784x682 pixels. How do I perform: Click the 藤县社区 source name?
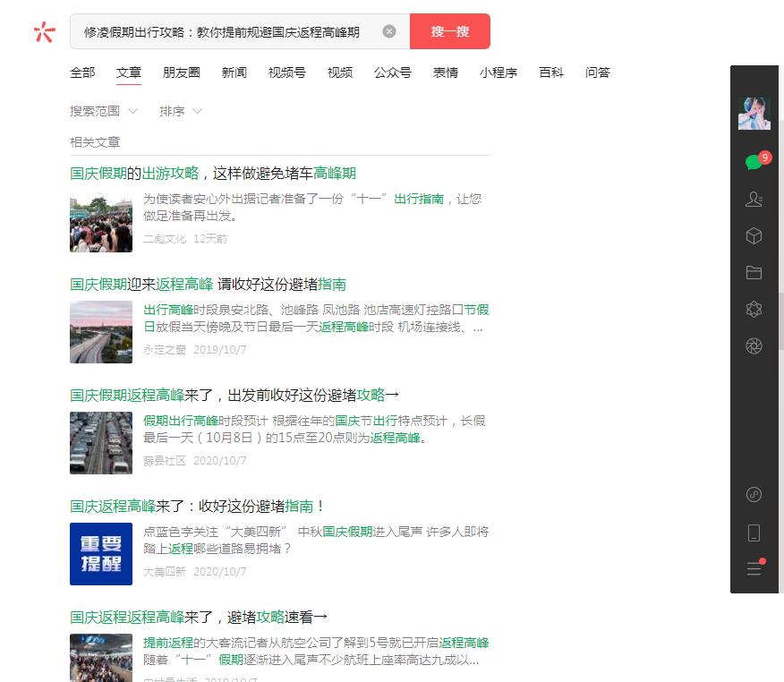click(165, 461)
